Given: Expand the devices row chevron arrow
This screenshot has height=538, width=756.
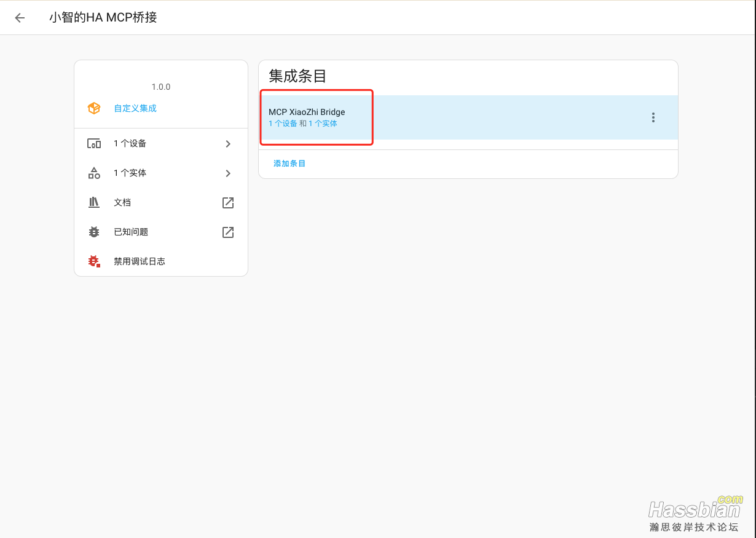Looking at the screenshot, I should click(228, 144).
